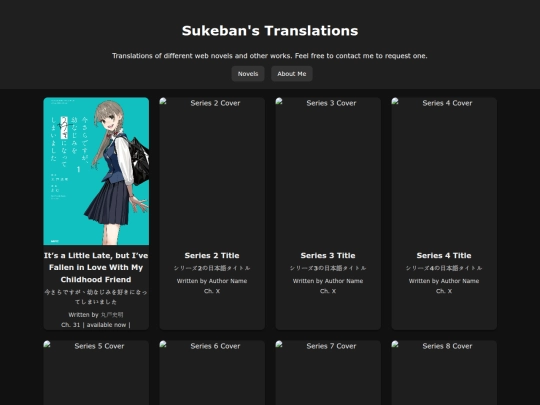Click the Sukeban's Translations site title
The image size is (540, 405).
pos(270,31)
